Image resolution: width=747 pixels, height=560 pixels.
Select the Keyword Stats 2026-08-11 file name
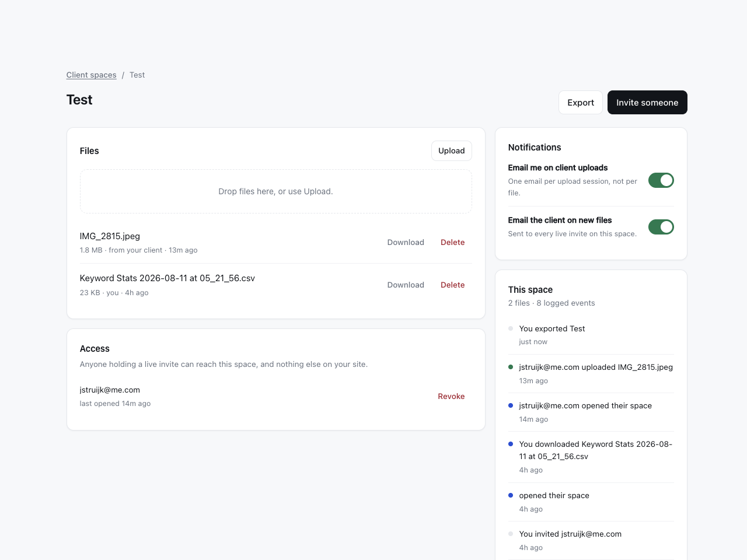pos(167,278)
